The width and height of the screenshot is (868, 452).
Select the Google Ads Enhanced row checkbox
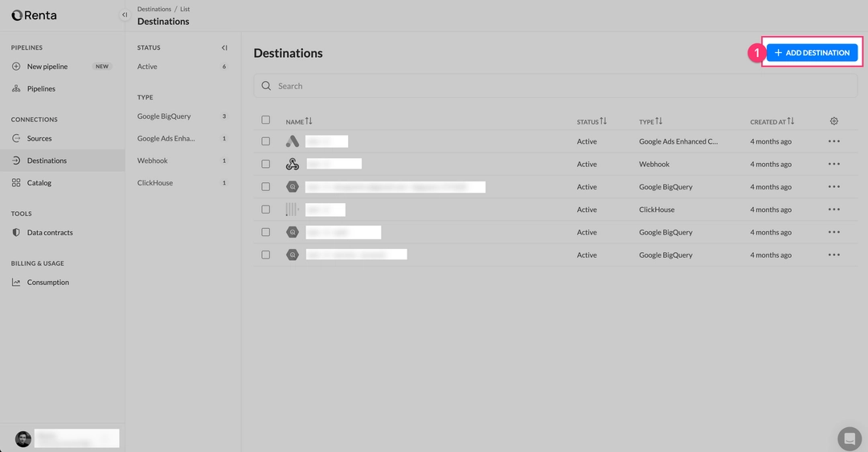266,141
